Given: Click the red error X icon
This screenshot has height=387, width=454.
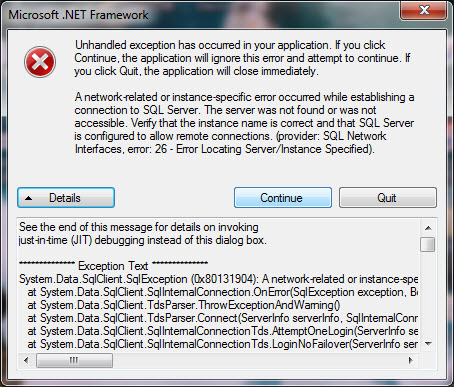Looking at the screenshot, I should (x=40, y=62).
